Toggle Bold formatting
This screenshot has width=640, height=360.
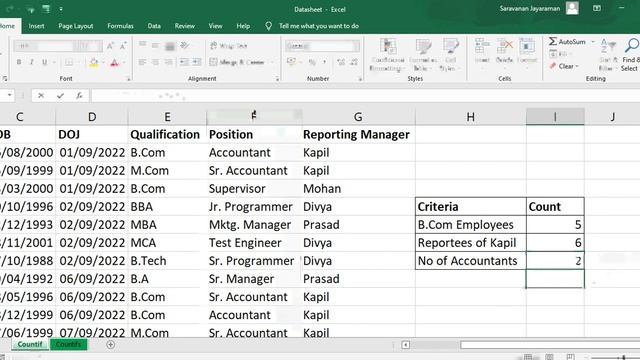pyautogui.click(x=19, y=62)
